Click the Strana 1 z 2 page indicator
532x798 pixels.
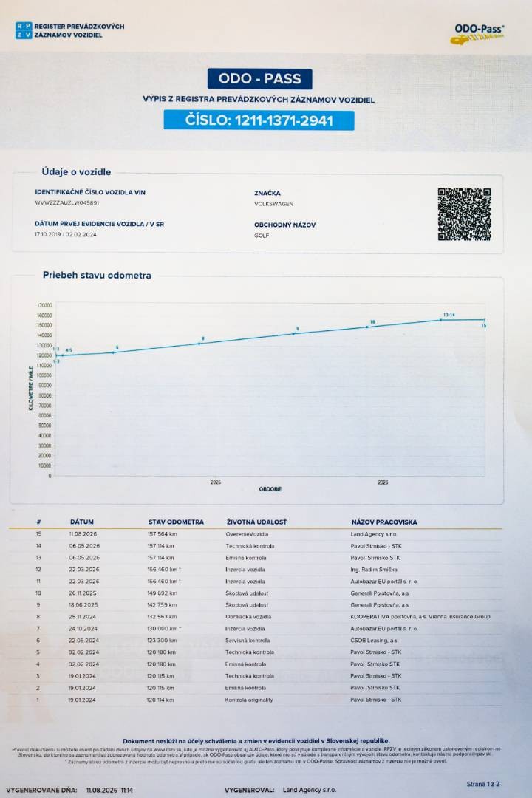tap(483, 784)
